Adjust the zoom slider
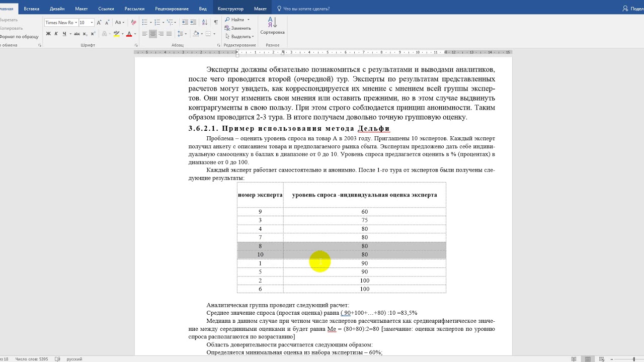644x362 pixels. tap(633, 359)
